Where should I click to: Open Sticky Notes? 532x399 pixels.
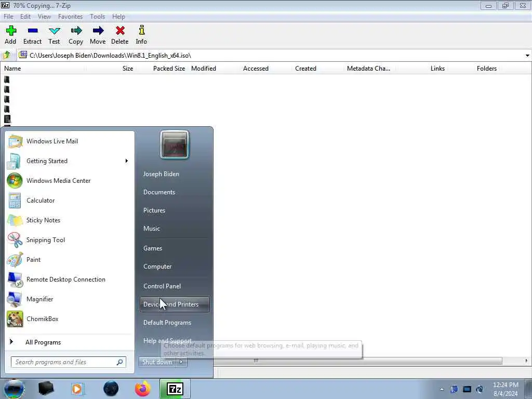point(69,220)
